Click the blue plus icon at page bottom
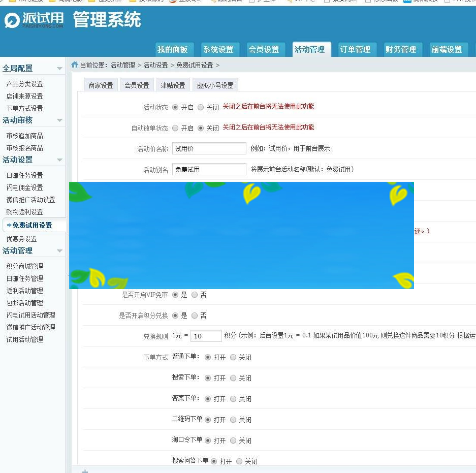The height and width of the screenshot is (473, 476). [x=84, y=470]
